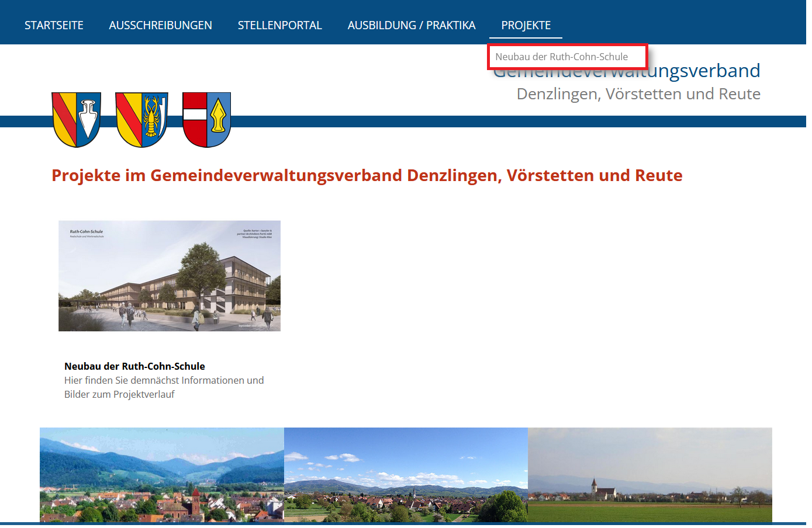
Task: View the right panorama photo with the church
Action: (x=649, y=474)
